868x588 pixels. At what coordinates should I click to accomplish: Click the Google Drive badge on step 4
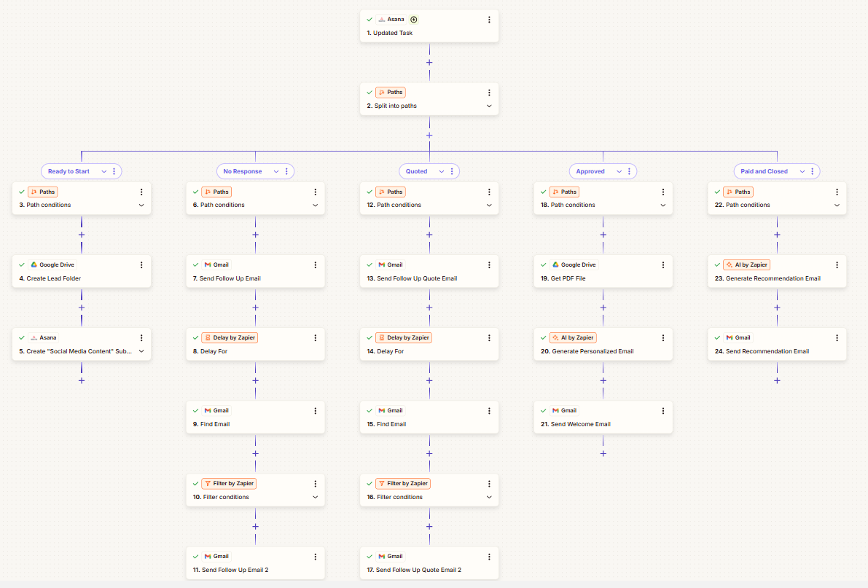coord(52,264)
